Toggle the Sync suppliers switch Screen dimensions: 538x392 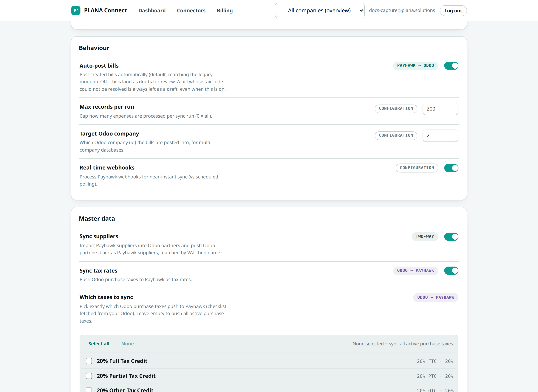pos(451,237)
